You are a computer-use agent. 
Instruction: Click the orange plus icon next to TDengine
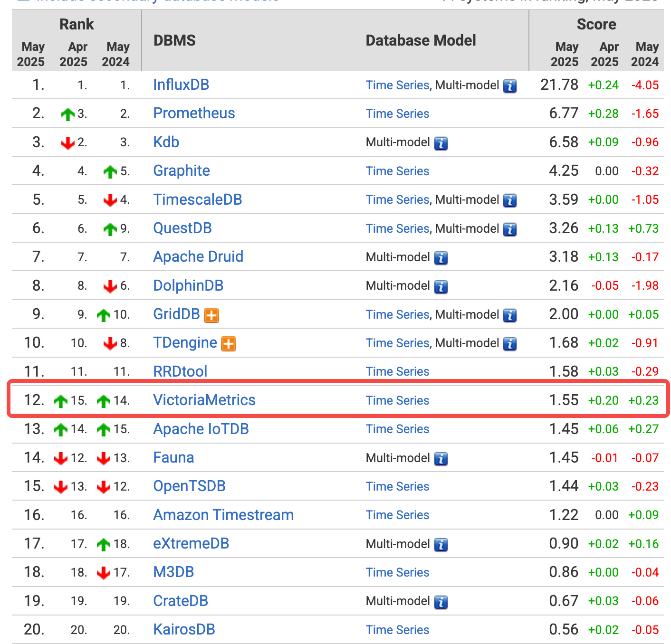click(229, 343)
